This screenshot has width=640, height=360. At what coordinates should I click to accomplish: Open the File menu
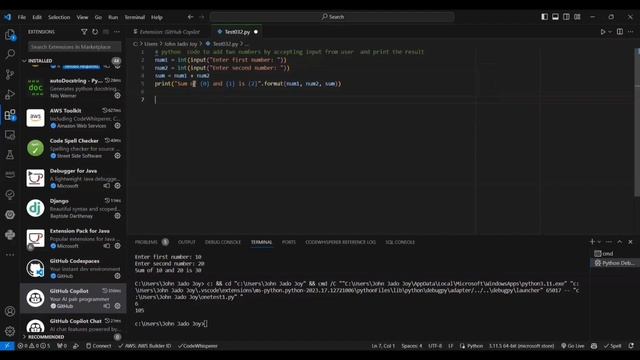pyautogui.click(x=22, y=17)
